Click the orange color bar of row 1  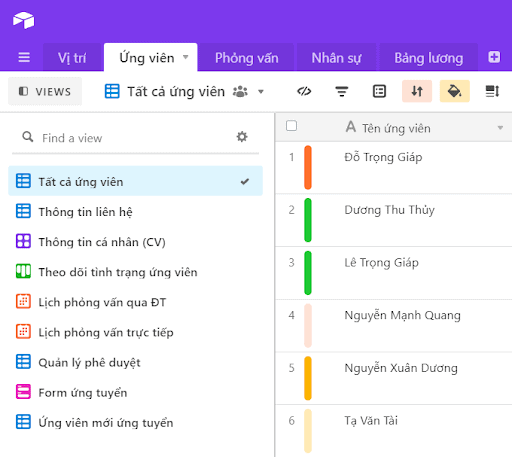pyautogui.click(x=308, y=167)
